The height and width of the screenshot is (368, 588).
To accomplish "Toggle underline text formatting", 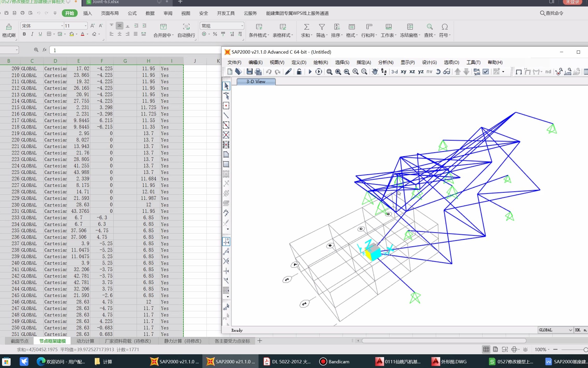I will coord(40,34).
